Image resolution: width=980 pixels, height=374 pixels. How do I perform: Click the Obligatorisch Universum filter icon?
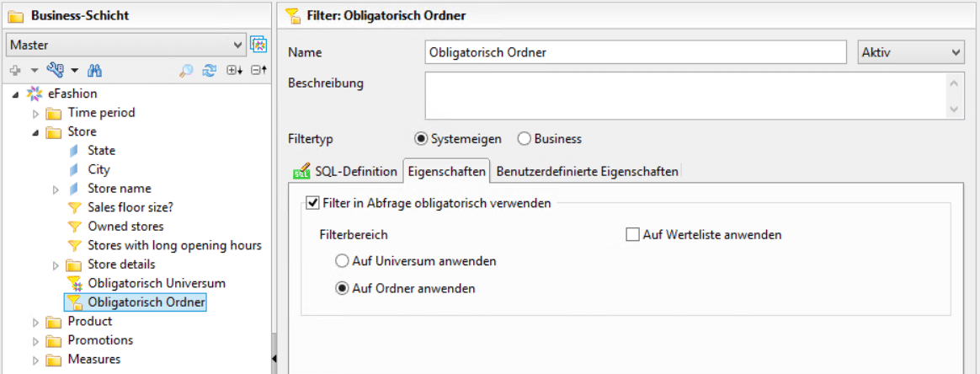[x=75, y=283]
